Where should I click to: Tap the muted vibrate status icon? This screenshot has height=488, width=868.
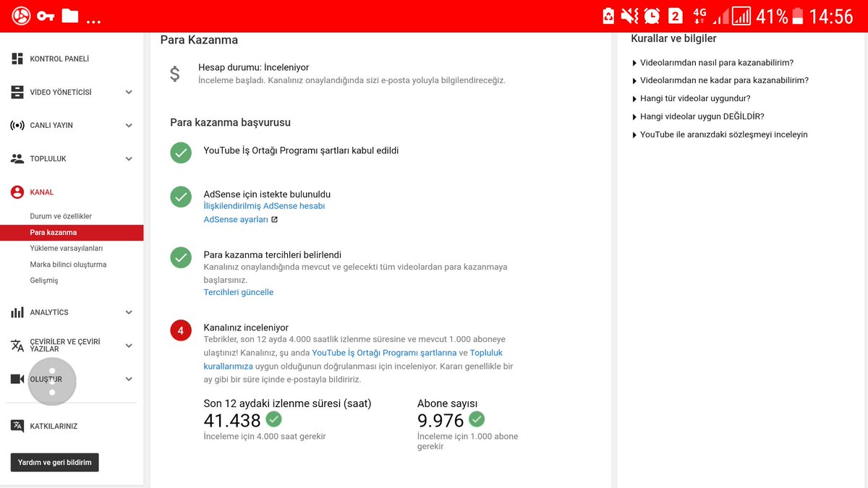tap(629, 16)
